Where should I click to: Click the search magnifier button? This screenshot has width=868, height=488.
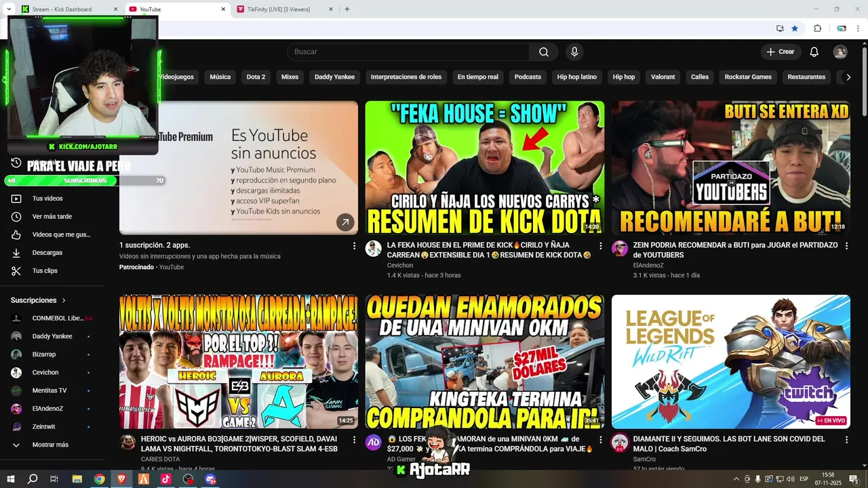(544, 52)
